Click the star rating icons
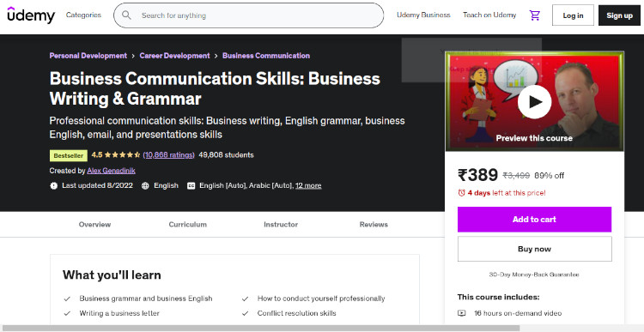 pyautogui.click(x=123, y=155)
